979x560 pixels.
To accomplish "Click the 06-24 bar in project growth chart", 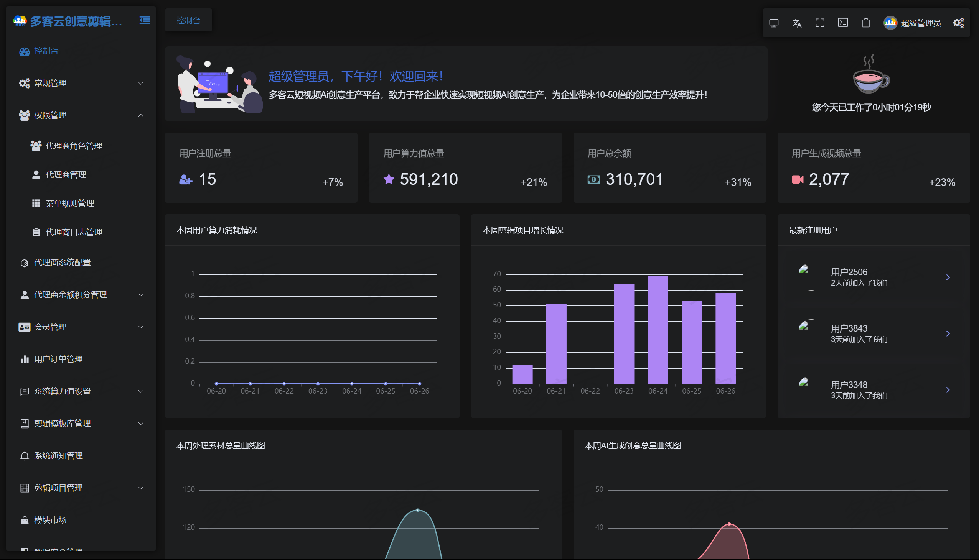I will click(658, 330).
